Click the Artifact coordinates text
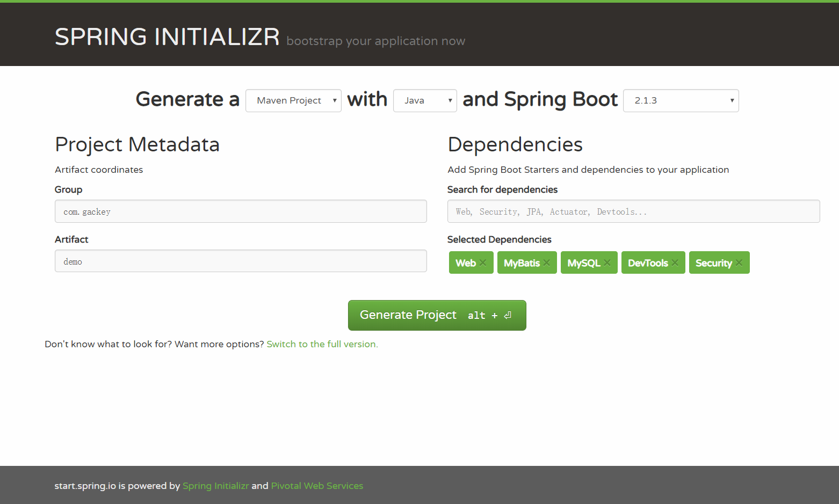Screen dimensions: 839x504 click(x=99, y=170)
